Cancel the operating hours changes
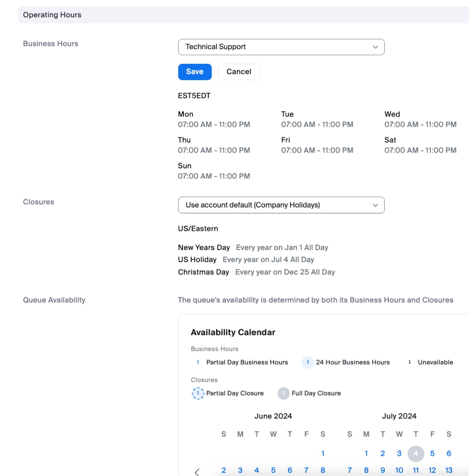The height and width of the screenshot is (476, 476). 239,72
